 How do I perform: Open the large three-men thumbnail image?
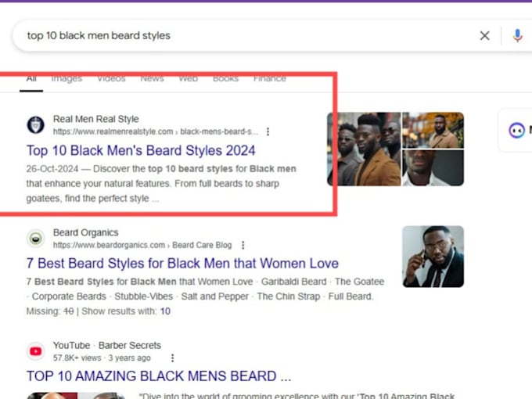pyautogui.click(x=364, y=149)
